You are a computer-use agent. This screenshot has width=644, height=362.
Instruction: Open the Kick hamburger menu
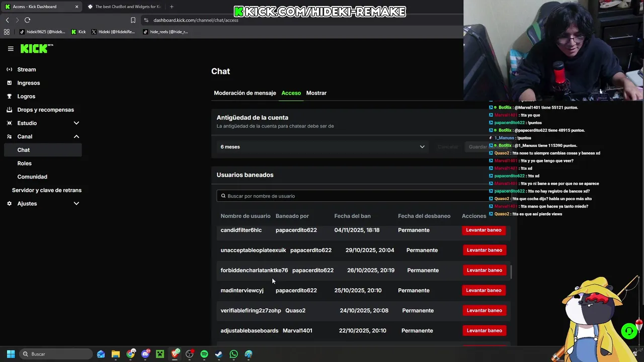click(x=11, y=49)
